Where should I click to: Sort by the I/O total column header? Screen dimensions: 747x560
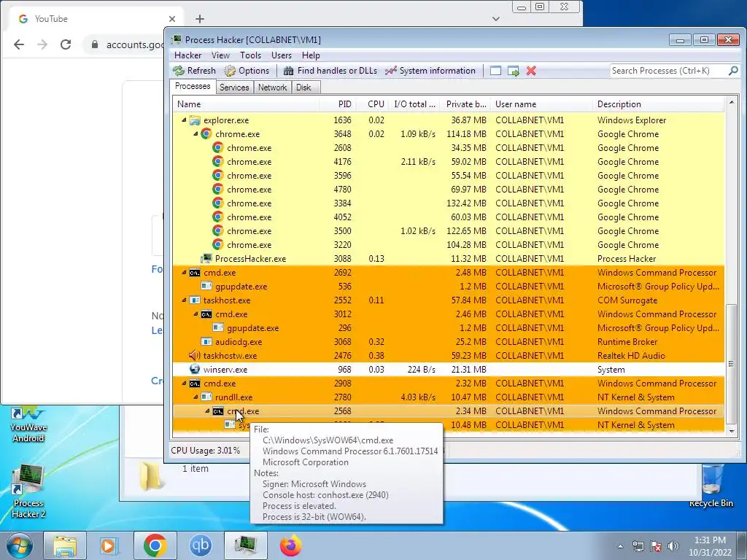[x=414, y=104]
